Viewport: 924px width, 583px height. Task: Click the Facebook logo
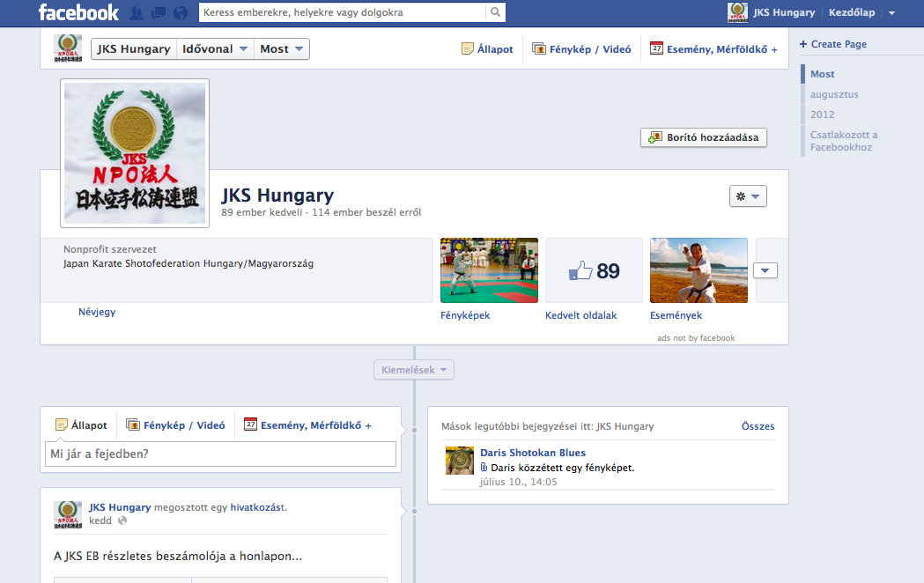coord(78,12)
